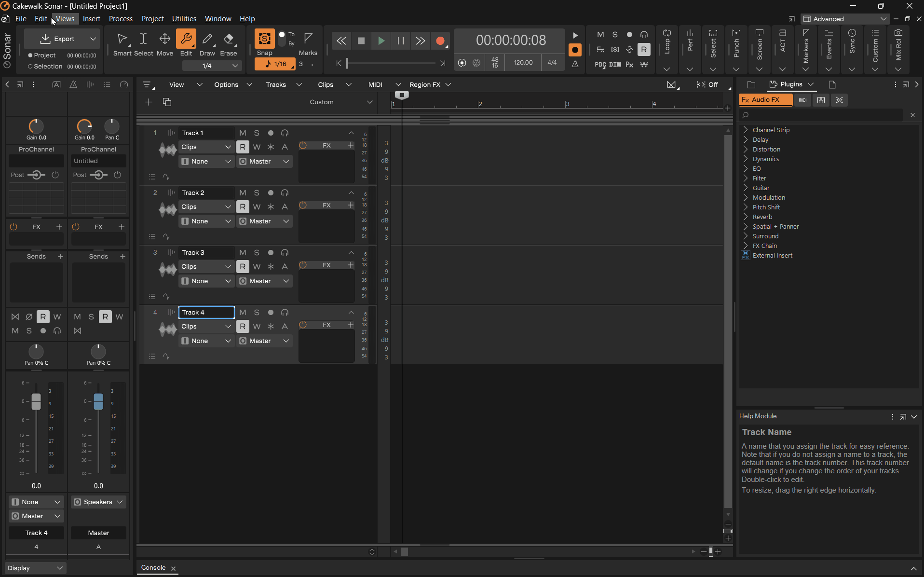Open Track 3's Master output dropdown
Image resolution: width=924 pixels, height=577 pixels.
pyautogui.click(x=264, y=281)
